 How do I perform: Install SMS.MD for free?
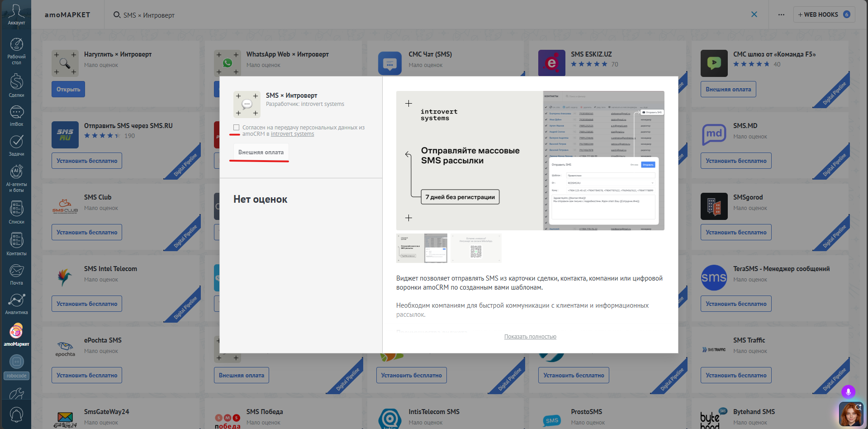pos(736,161)
